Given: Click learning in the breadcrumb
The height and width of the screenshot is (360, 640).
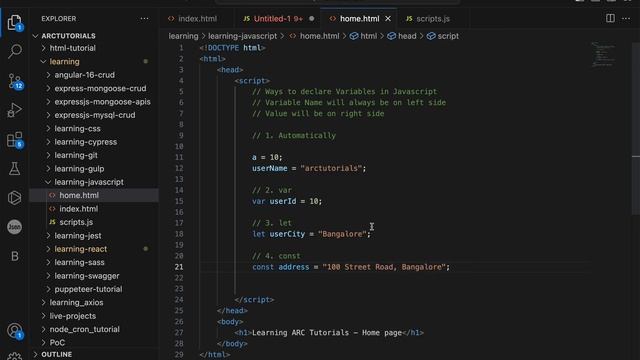Looking at the screenshot, I should (183, 36).
